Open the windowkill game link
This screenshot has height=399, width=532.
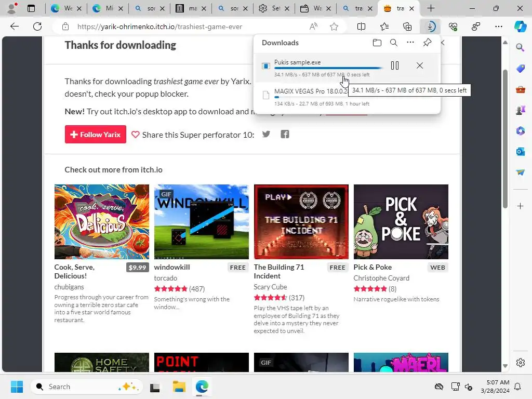pyautogui.click(x=171, y=267)
